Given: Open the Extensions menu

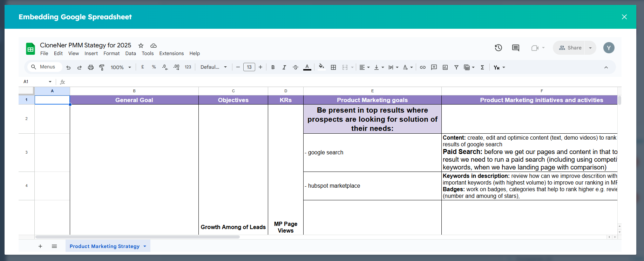Looking at the screenshot, I should tap(171, 53).
